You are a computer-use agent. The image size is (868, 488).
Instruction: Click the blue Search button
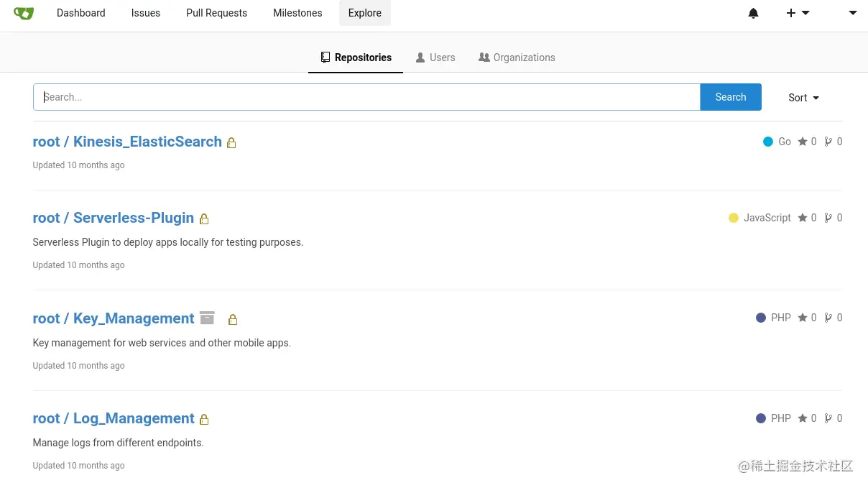731,97
